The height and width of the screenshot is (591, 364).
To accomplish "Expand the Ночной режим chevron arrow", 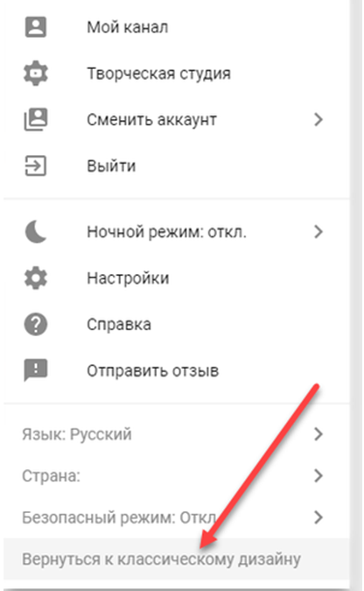I will pos(318,231).
